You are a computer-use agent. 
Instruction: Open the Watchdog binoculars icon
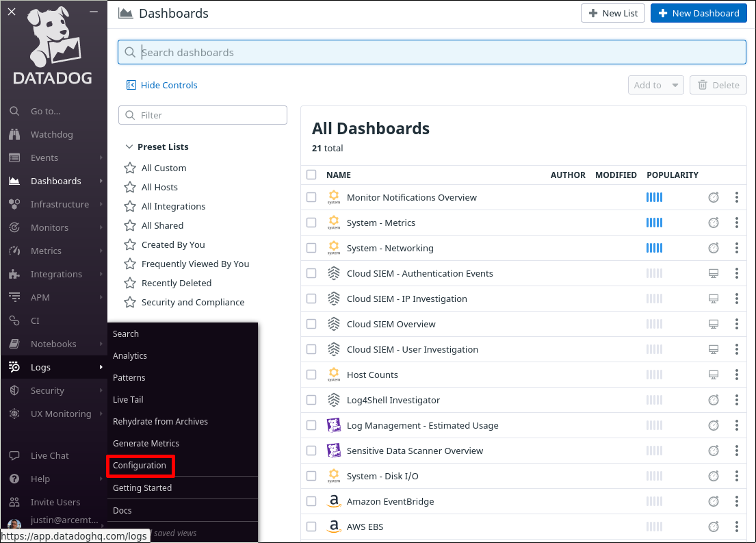(x=14, y=134)
